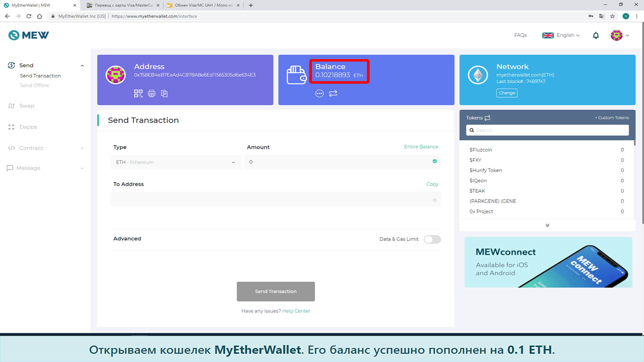The image size is (644, 362).
Task: Click the Tokens search field
Action: coord(547,130)
